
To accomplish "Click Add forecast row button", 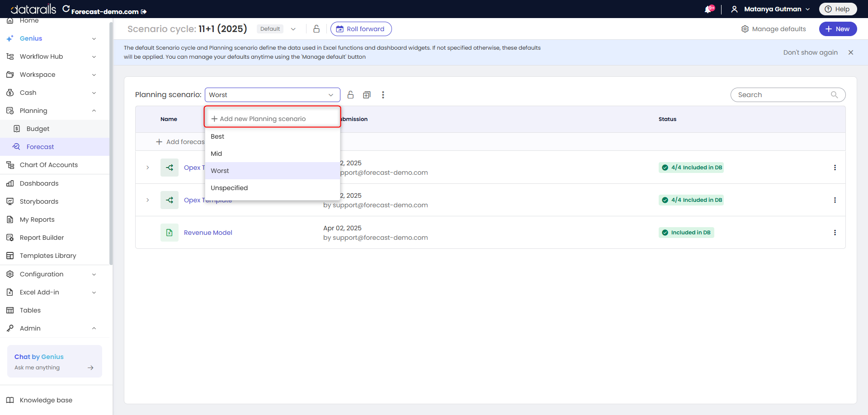I will tap(180, 142).
